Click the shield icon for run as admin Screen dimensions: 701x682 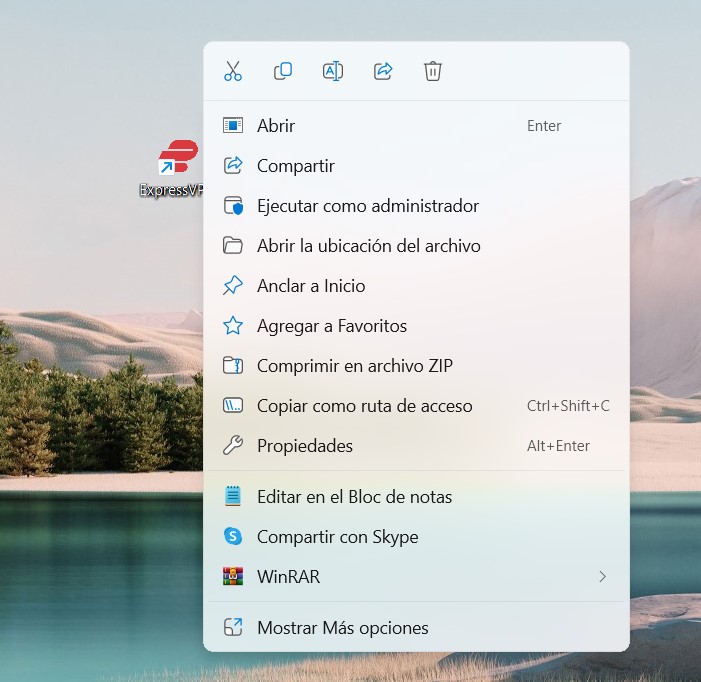click(233, 206)
